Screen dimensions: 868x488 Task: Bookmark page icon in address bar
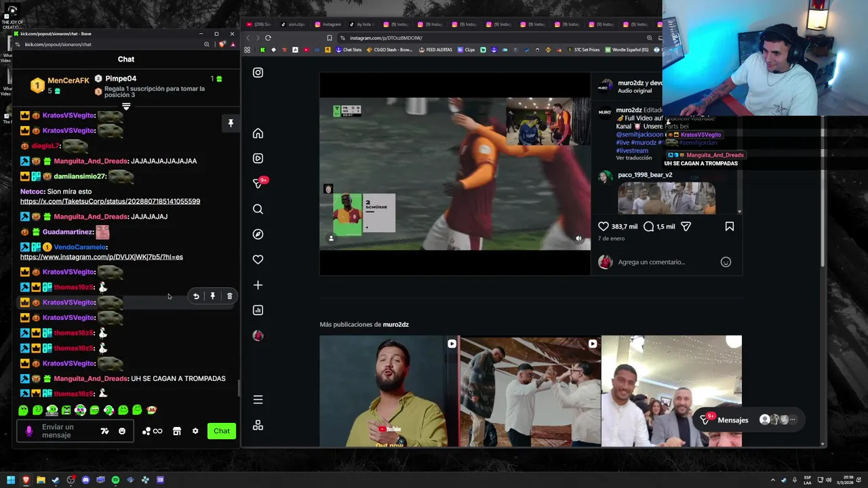coord(330,38)
